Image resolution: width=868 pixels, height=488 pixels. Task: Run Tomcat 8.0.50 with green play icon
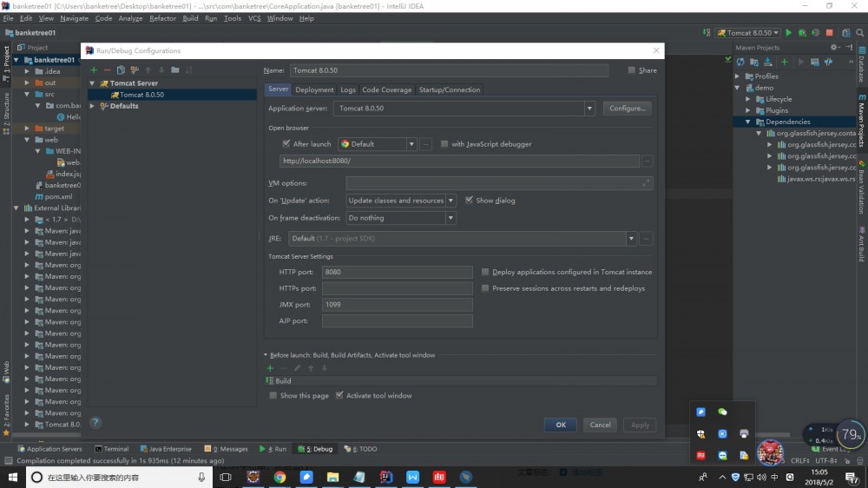[788, 33]
